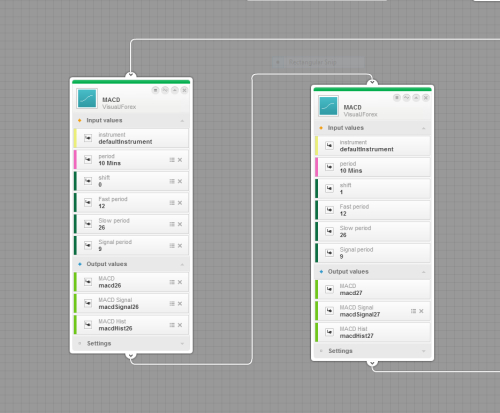Click the X beside macdSignal27

click(x=421, y=311)
